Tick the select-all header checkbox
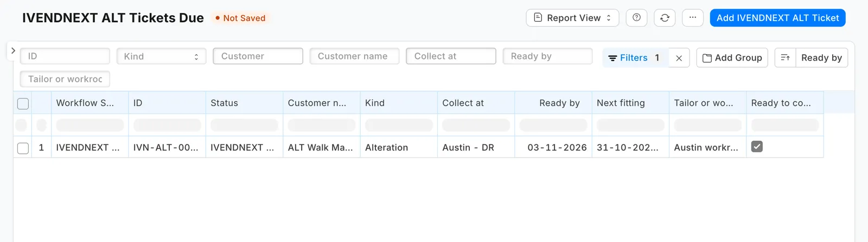Viewport: 868px width, 242px height. click(23, 103)
